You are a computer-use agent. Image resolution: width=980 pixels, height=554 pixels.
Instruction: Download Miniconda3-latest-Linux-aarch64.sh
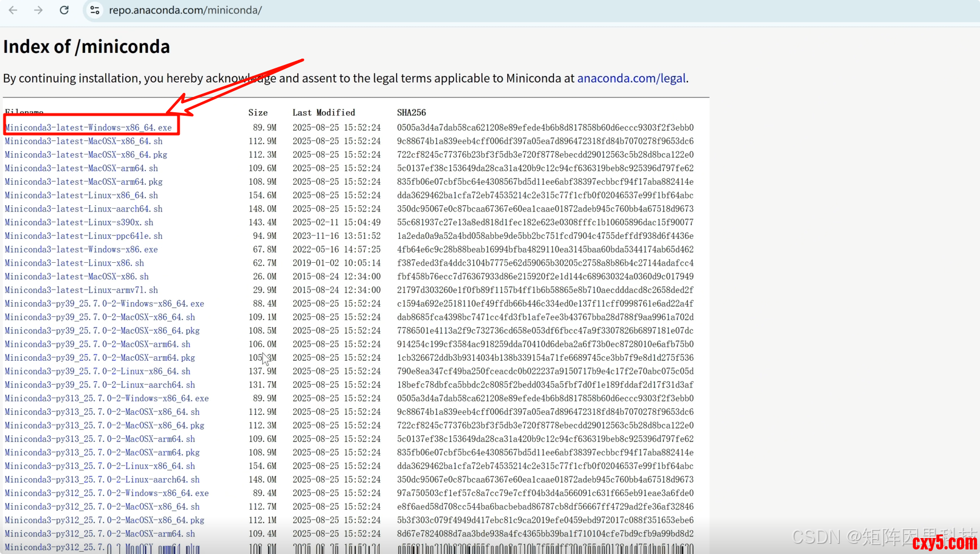[84, 209]
